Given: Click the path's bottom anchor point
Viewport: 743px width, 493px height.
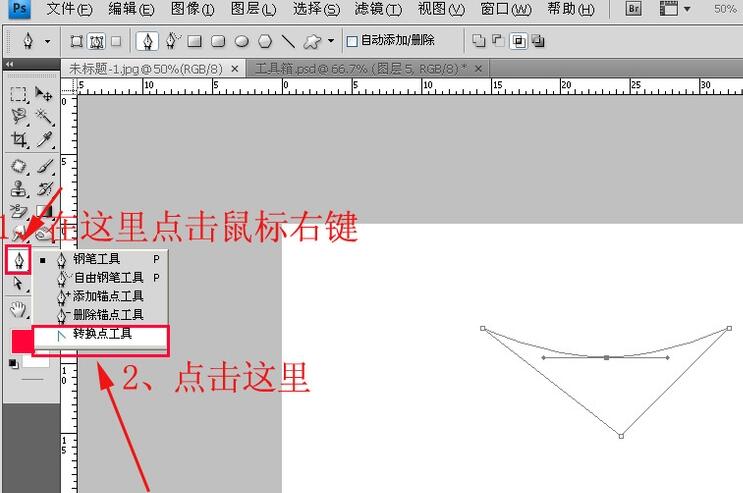Looking at the screenshot, I should click(x=621, y=436).
